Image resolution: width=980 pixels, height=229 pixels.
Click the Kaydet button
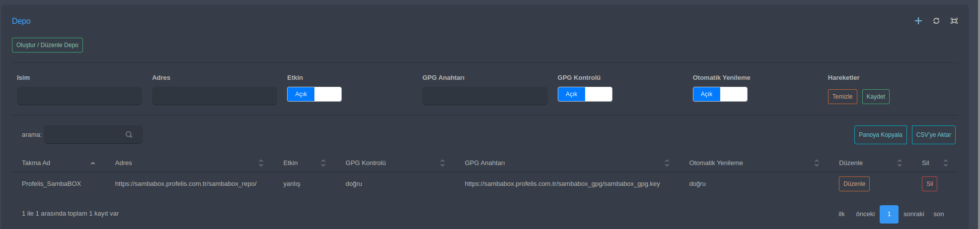coord(876,97)
